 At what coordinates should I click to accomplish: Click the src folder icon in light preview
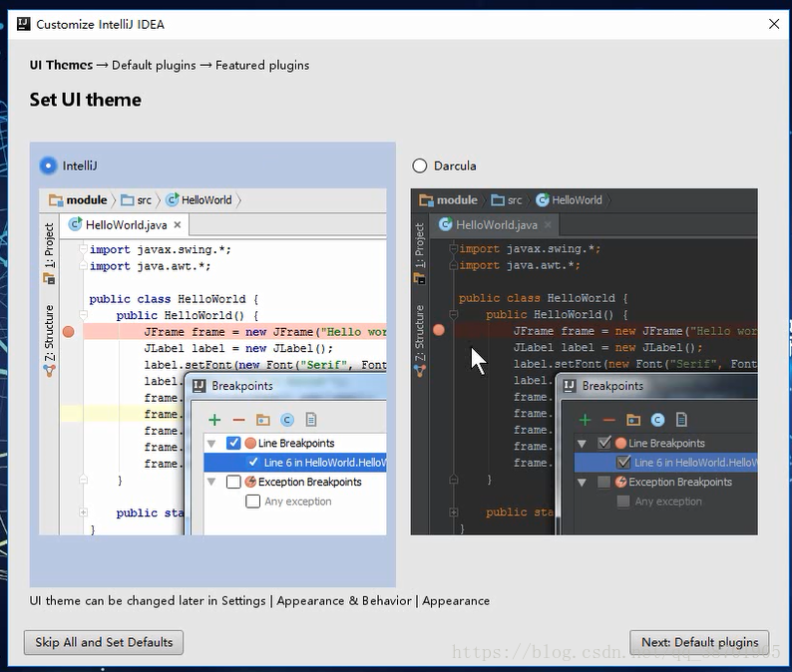tap(128, 200)
